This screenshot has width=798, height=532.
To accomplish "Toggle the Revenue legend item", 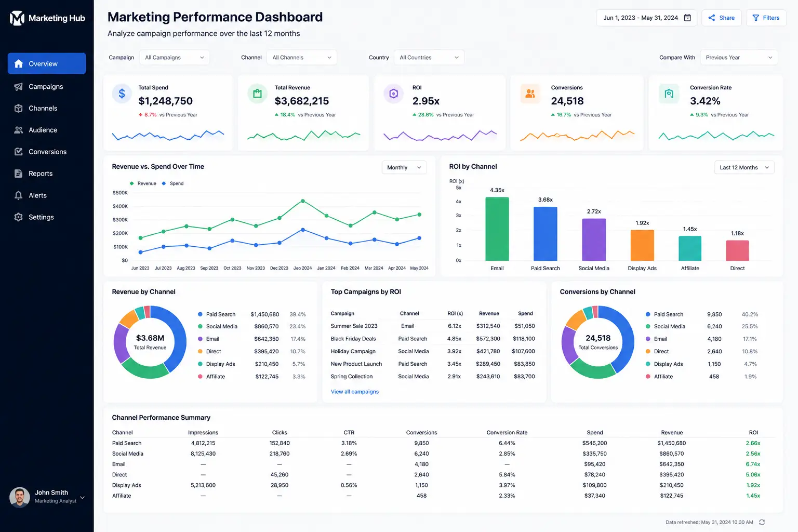I will (143, 183).
